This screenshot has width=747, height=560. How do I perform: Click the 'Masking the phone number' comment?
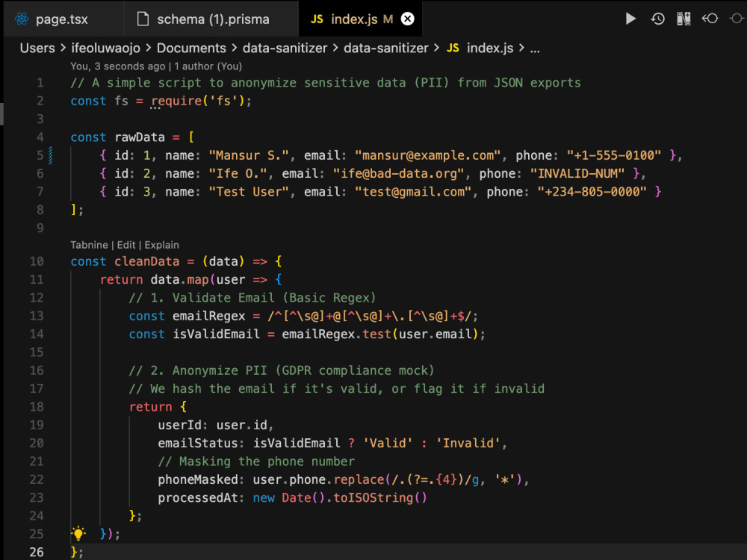click(x=256, y=461)
